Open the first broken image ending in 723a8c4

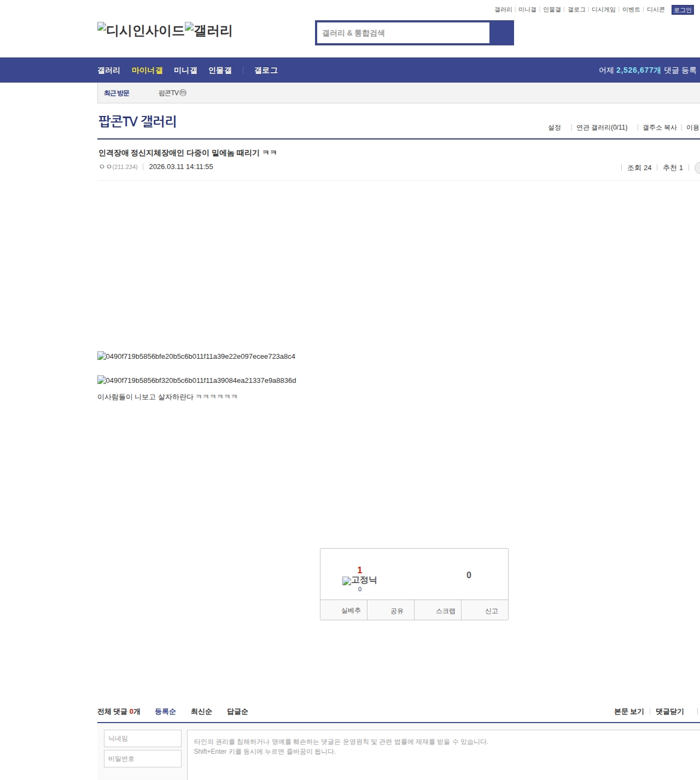(196, 356)
